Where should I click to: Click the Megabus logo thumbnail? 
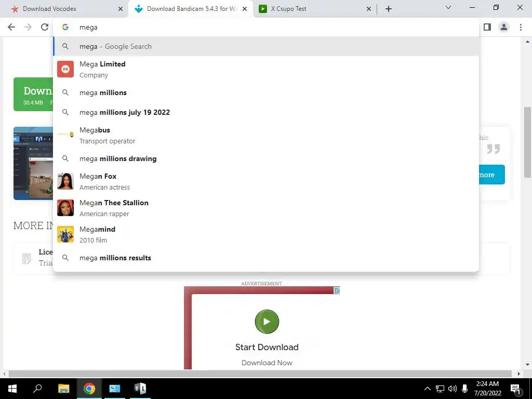(65, 135)
